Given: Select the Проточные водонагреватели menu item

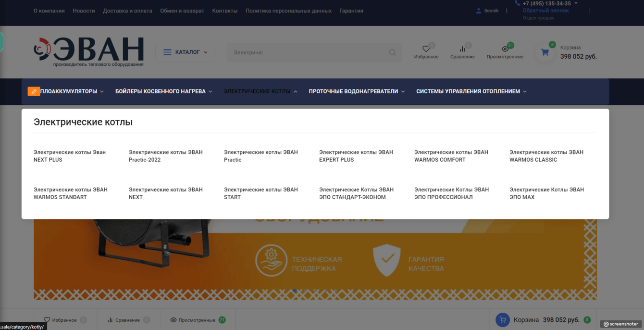Looking at the screenshot, I should (353, 91).
